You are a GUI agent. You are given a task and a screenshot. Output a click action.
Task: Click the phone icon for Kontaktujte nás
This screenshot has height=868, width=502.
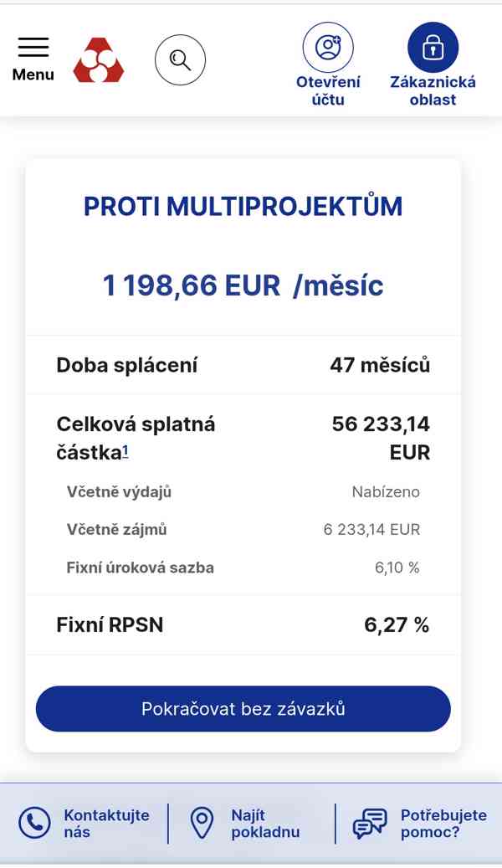click(x=34, y=824)
